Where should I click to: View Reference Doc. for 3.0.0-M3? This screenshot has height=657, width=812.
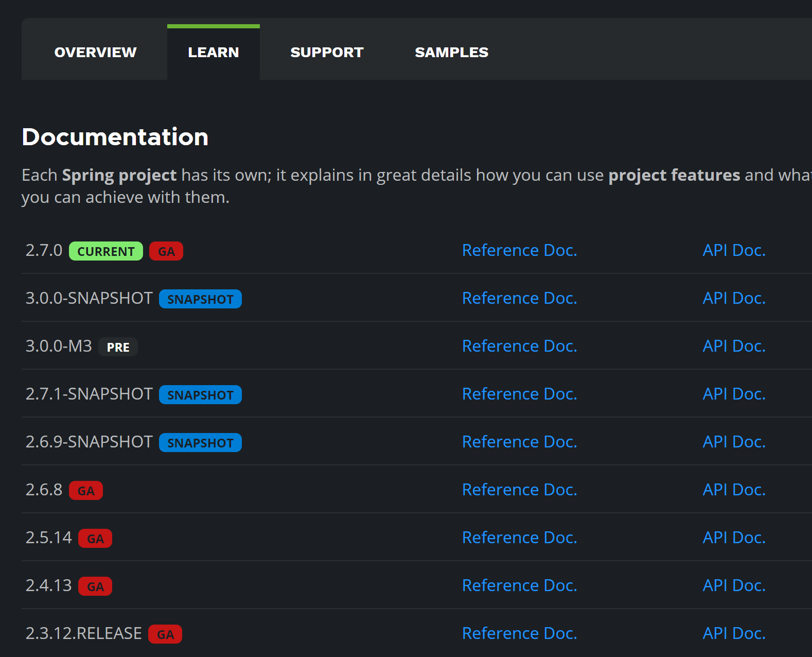pos(519,346)
